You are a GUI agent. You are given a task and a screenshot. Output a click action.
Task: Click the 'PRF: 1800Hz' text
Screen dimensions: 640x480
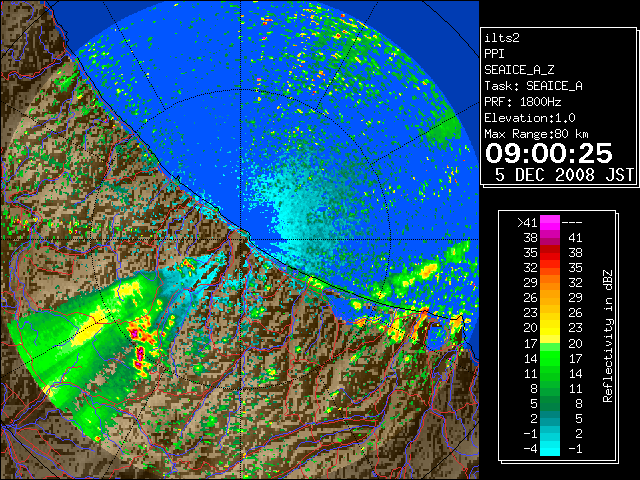(x=523, y=102)
